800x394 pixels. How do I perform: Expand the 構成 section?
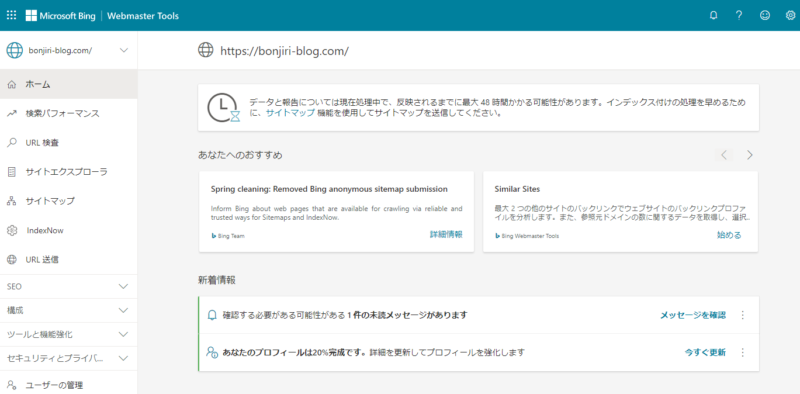point(68,310)
